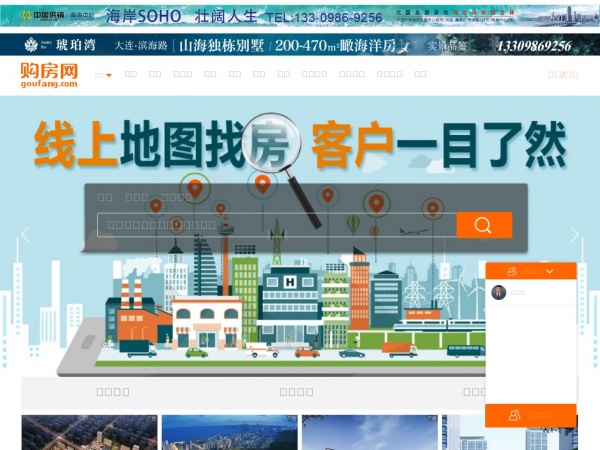Screen dimensions: 600x450
Task: Select first search category tab above search box
Action: 105,197
